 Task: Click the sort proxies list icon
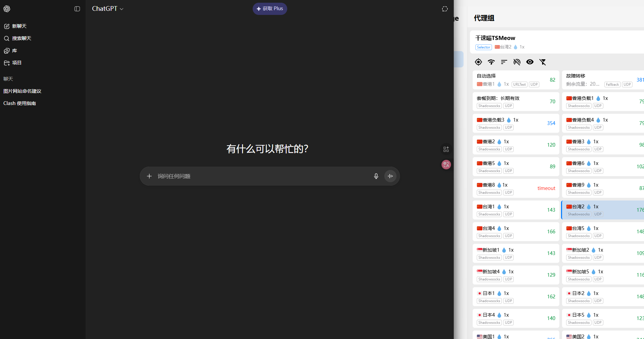pyautogui.click(x=504, y=62)
